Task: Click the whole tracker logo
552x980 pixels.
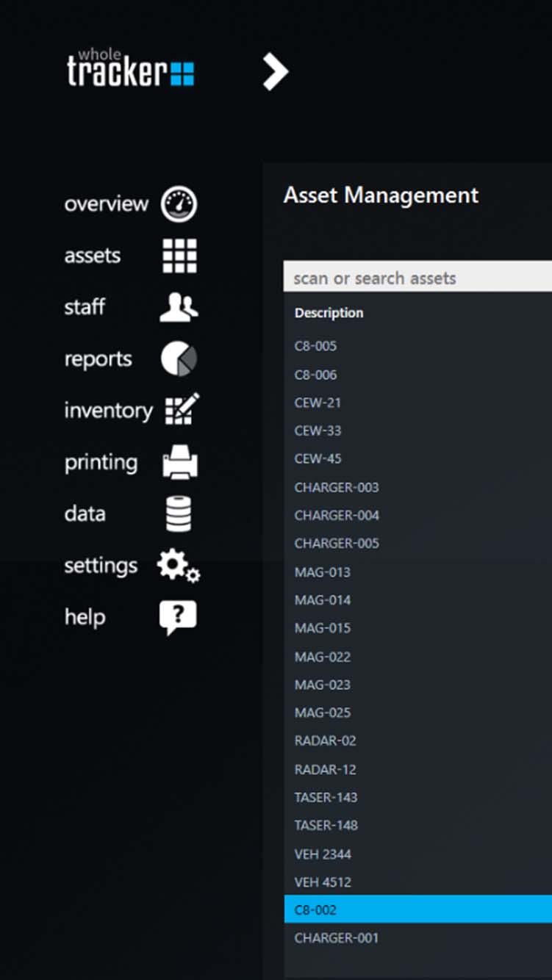Action: coord(131,69)
